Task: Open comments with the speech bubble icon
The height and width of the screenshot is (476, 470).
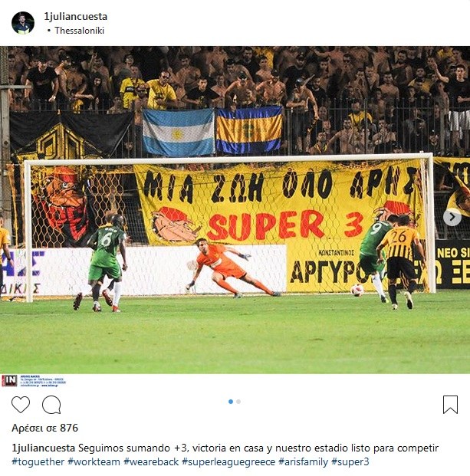Action: (x=51, y=405)
